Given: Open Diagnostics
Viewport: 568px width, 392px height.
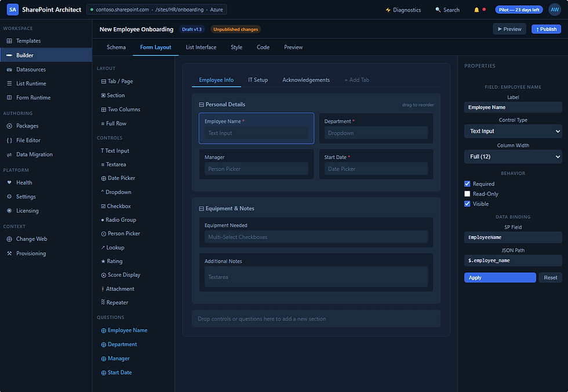Looking at the screenshot, I should tap(403, 10).
